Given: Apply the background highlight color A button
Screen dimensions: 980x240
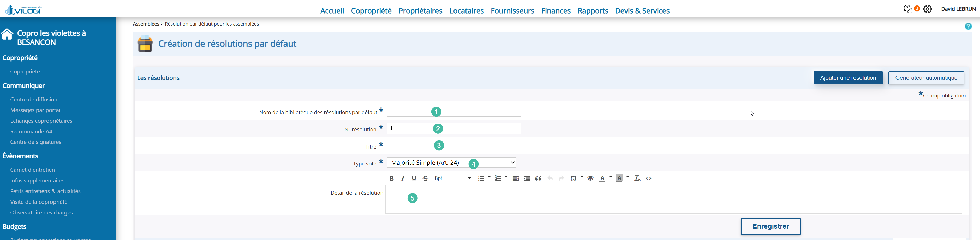Looking at the screenshot, I should 619,179.
